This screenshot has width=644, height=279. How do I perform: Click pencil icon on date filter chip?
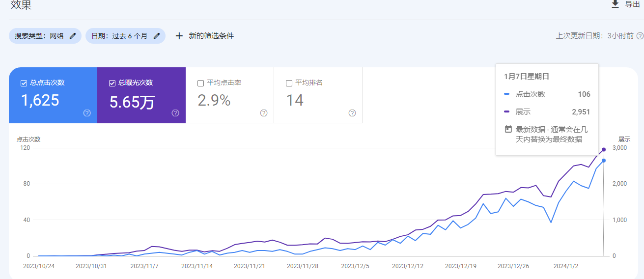coord(157,36)
